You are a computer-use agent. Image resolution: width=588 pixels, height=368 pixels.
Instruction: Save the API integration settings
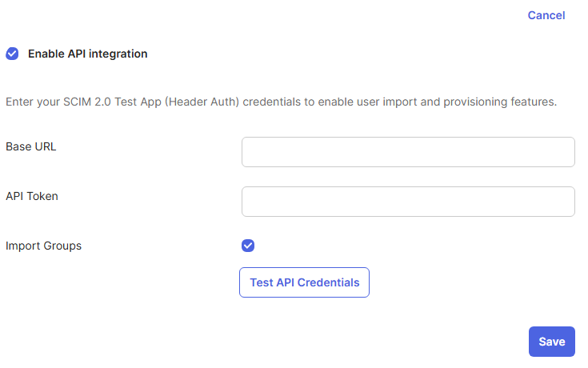click(552, 342)
